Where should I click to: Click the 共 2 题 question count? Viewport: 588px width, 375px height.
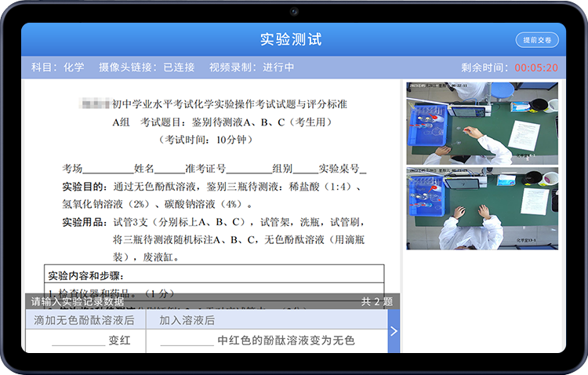pyautogui.click(x=377, y=301)
